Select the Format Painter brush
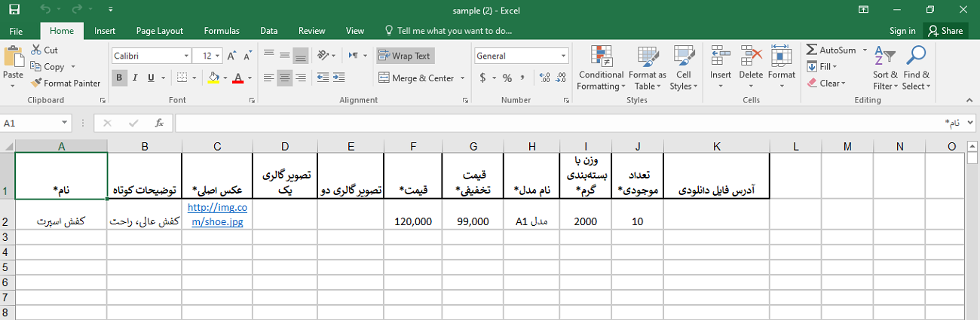The image size is (980, 320). (66, 83)
